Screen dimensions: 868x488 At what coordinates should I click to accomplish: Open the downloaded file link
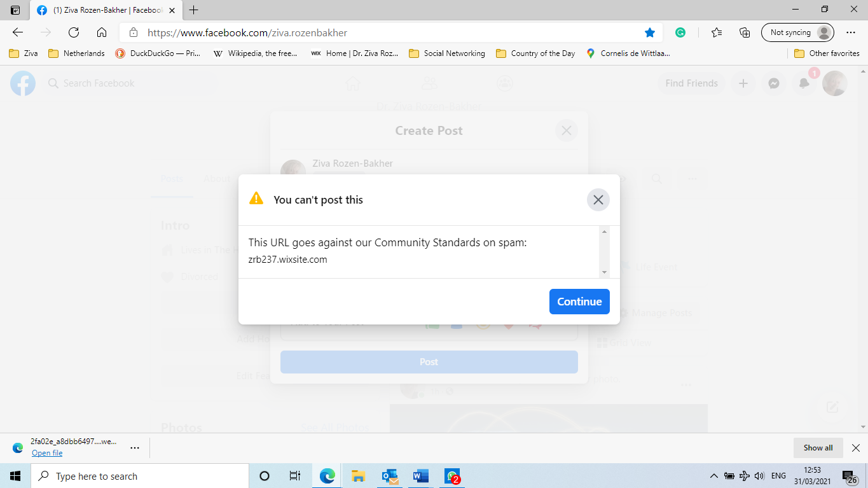(47, 453)
